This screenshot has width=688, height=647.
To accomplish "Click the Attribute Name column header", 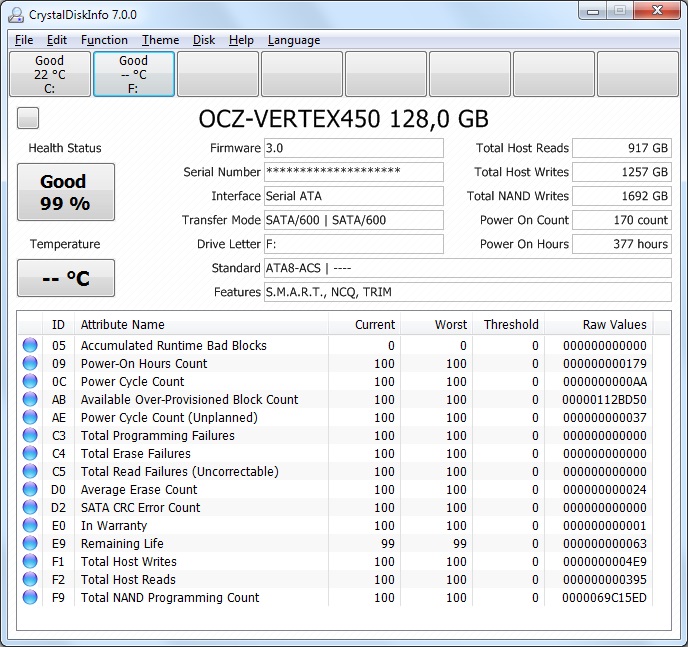I will [201, 325].
